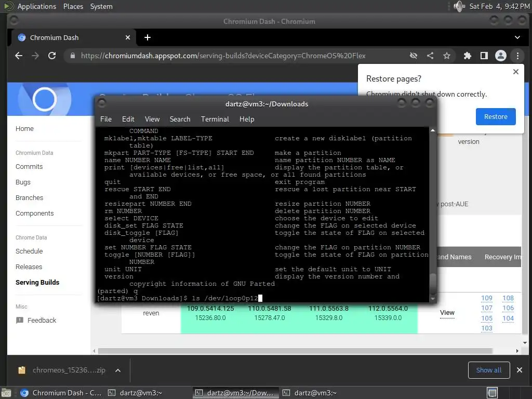Image resolution: width=532 pixels, height=399 pixels.
Task: Open the System menu
Action: click(x=101, y=6)
